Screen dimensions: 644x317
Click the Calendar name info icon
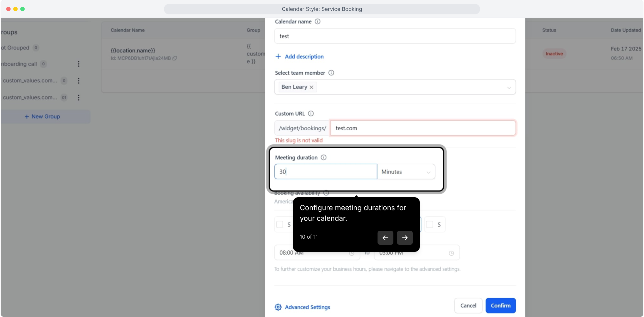point(317,21)
